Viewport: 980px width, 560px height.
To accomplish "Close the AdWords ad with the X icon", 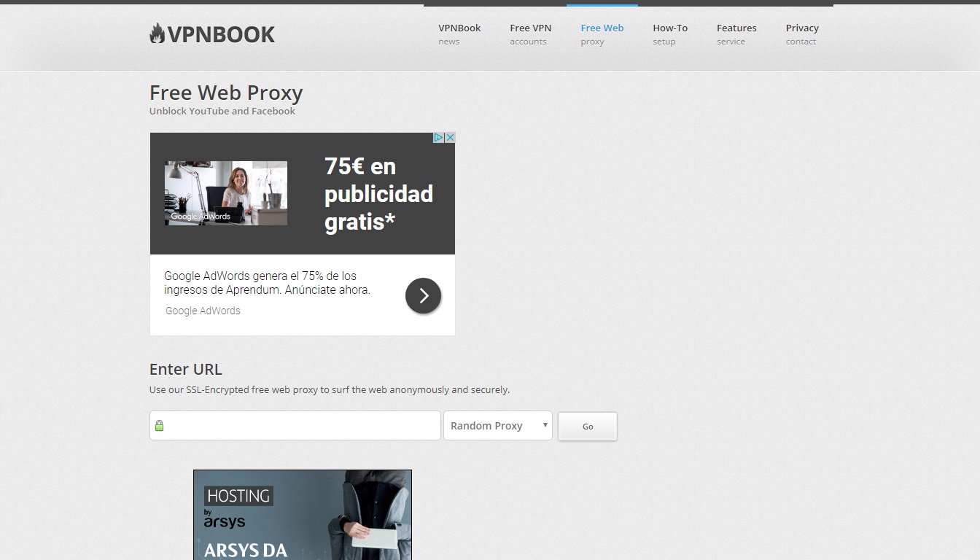I will point(450,138).
